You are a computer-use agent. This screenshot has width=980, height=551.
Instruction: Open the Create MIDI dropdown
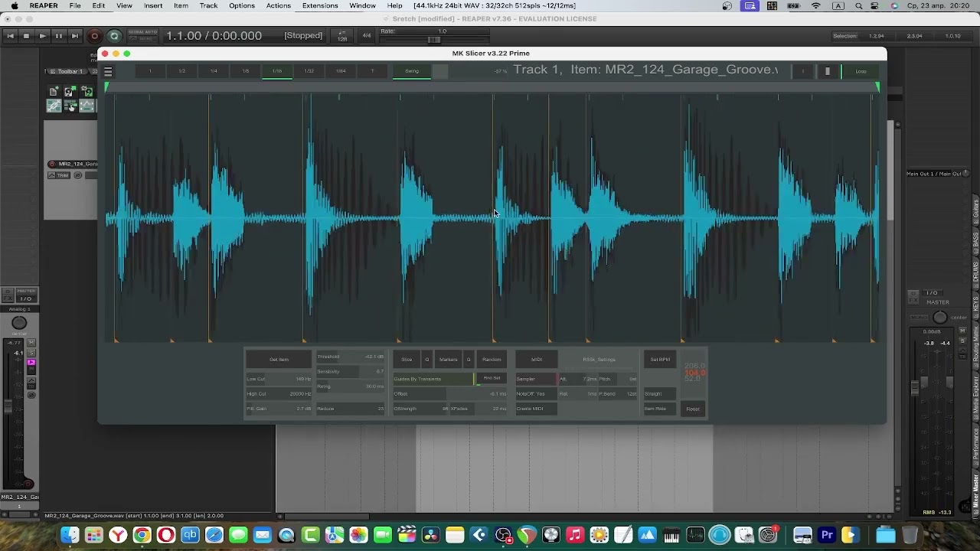[536, 409]
